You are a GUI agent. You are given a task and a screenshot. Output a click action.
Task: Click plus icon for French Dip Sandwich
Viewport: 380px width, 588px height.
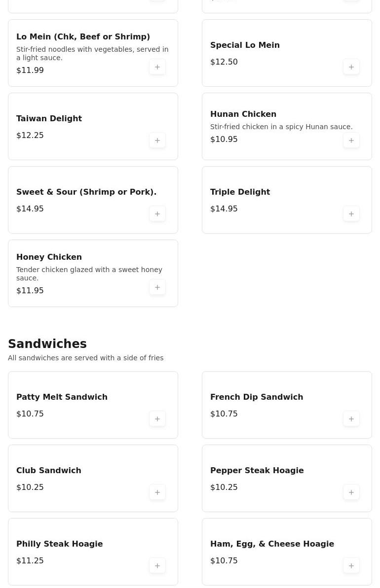click(x=351, y=419)
